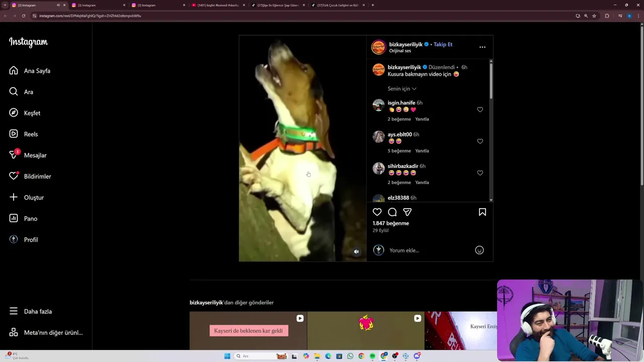Image resolution: width=644 pixels, height=362 pixels.
Task: Share the reel with the send icon
Action: coord(408,212)
